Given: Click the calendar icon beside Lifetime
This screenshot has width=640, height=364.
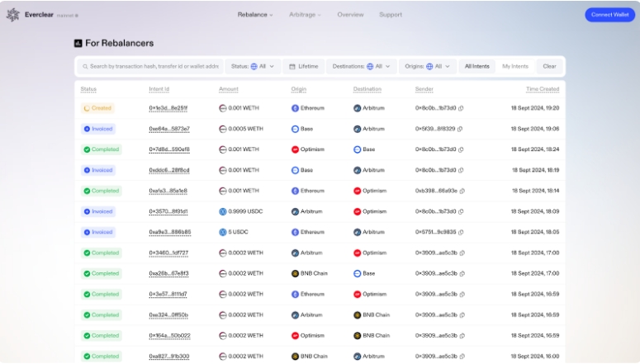Looking at the screenshot, I should pyautogui.click(x=292, y=67).
